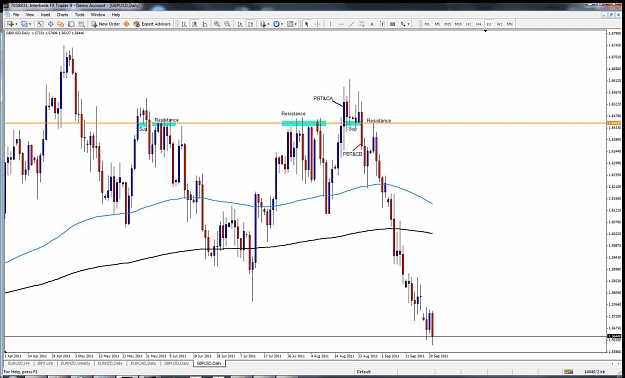This screenshot has width=625, height=378.
Task: Select the rectangle shape tool
Action: [x=393, y=24]
